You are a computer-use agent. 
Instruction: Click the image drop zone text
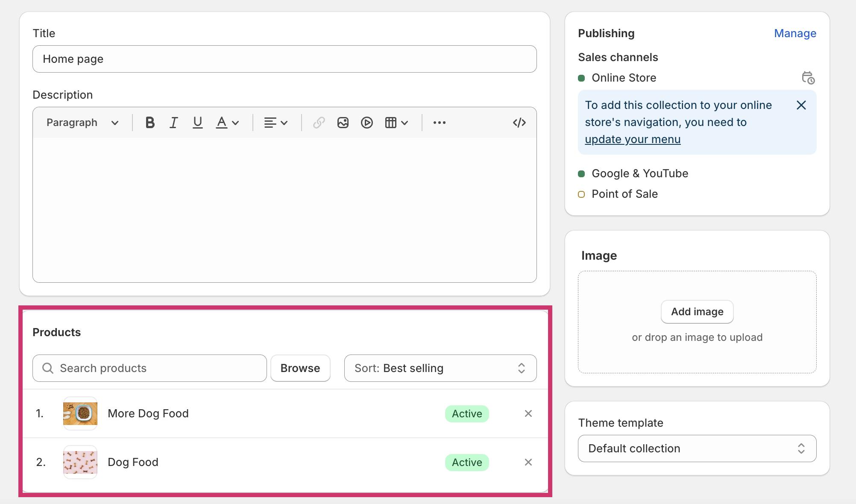point(697,337)
